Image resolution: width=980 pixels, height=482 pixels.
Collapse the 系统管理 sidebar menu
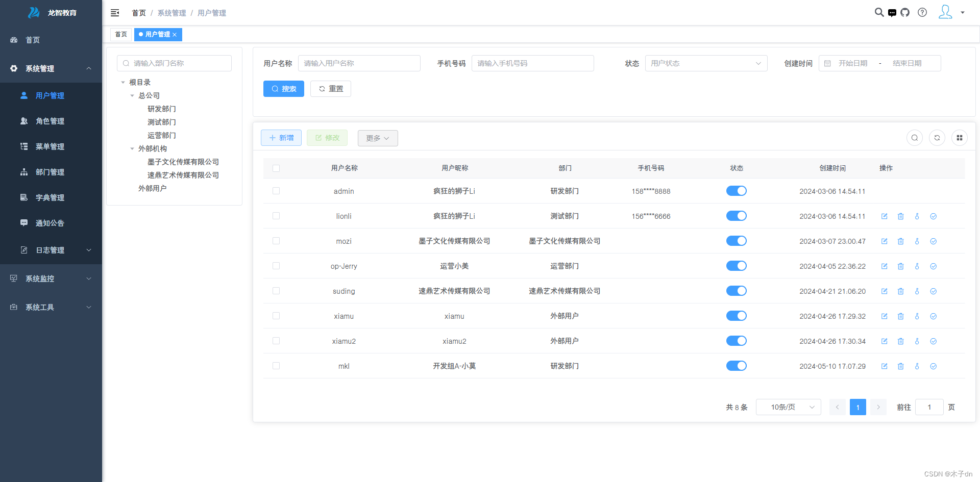(x=51, y=68)
